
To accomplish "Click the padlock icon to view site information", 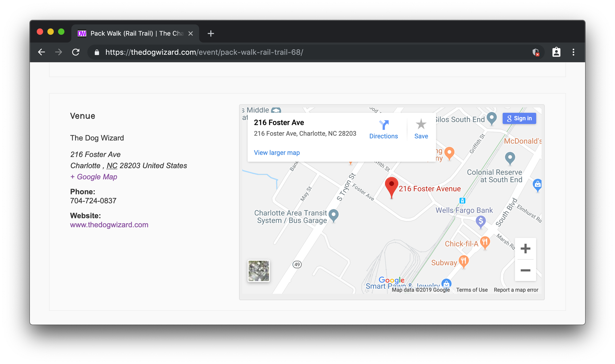I will point(97,52).
